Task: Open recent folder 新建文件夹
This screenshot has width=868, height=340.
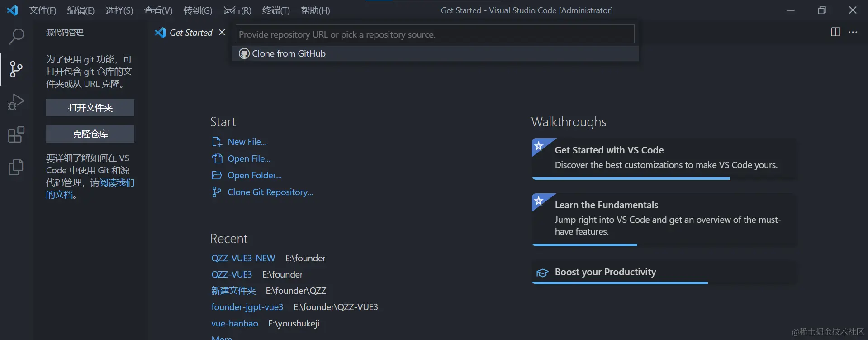Action: coord(233,291)
